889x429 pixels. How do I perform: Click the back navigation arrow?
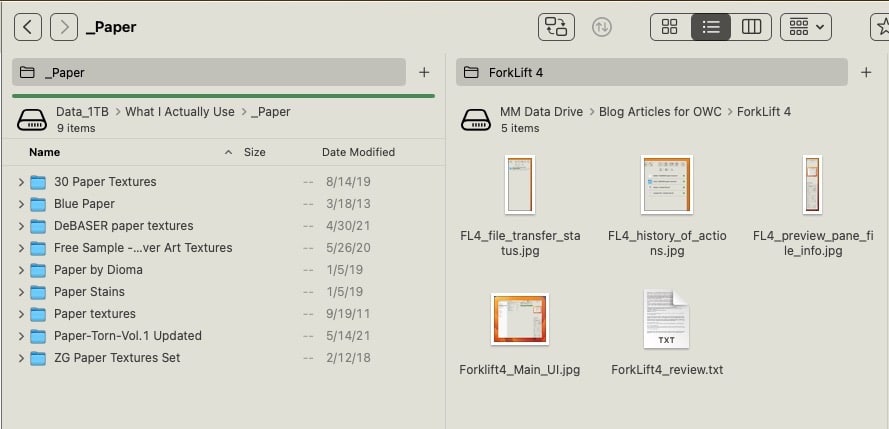point(28,27)
